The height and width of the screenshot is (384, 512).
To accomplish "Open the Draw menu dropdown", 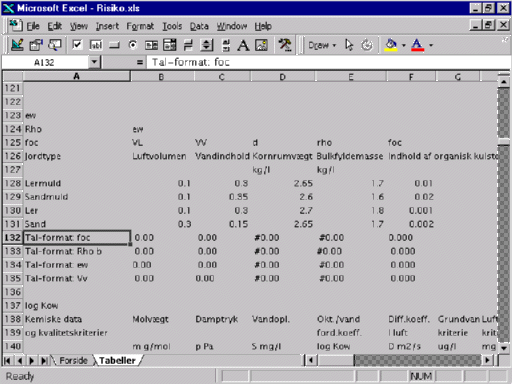I will pyautogui.click(x=322, y=45).
